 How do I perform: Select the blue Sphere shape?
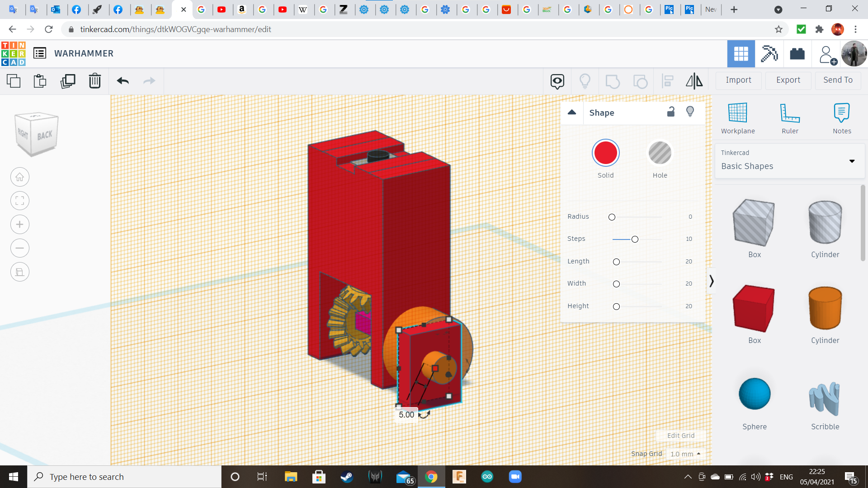point(754,394)
